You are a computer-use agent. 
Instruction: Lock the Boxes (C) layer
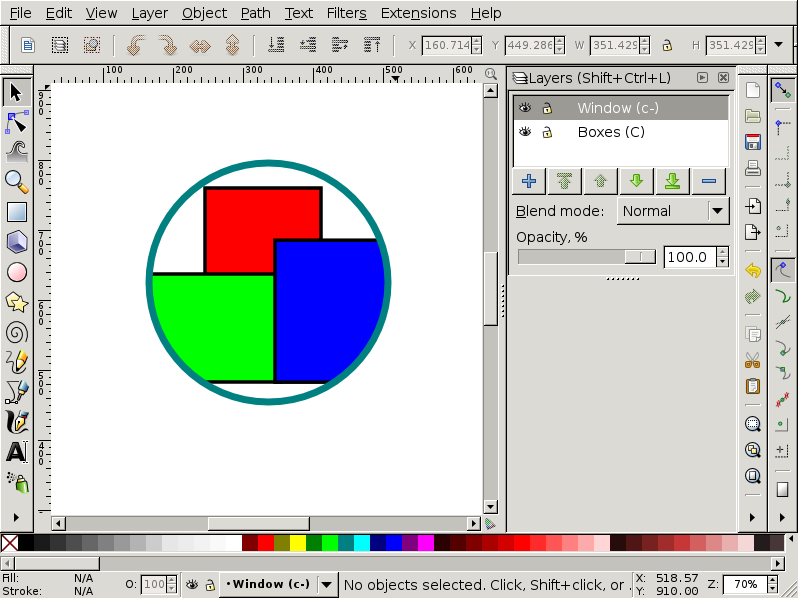click(547, 132)
